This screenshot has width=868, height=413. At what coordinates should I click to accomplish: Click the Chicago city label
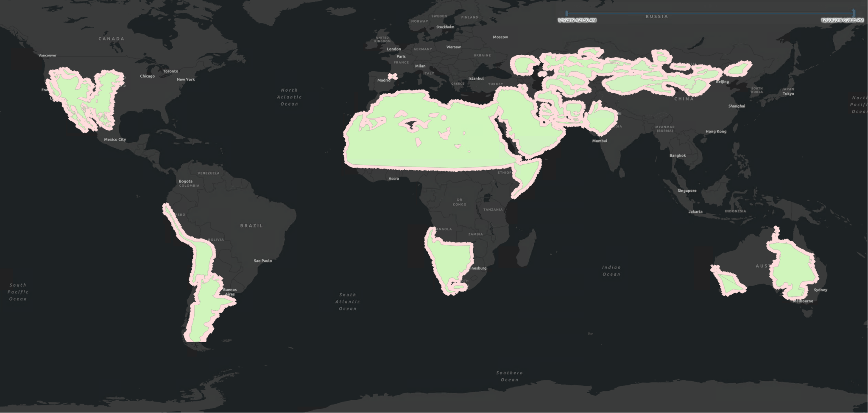(147, 76)
